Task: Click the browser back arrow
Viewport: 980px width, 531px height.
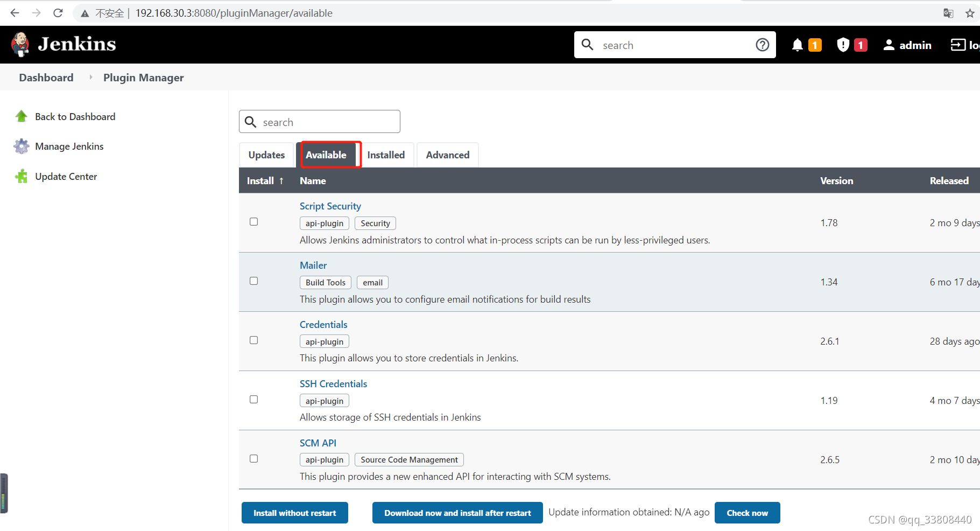Action: pos(15,13)
